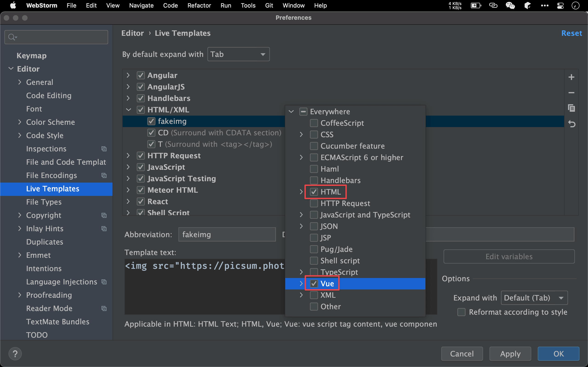Screen dimensions: 588x367
Task: Click the duplicate template icon
Action: [x=571, y=108]
